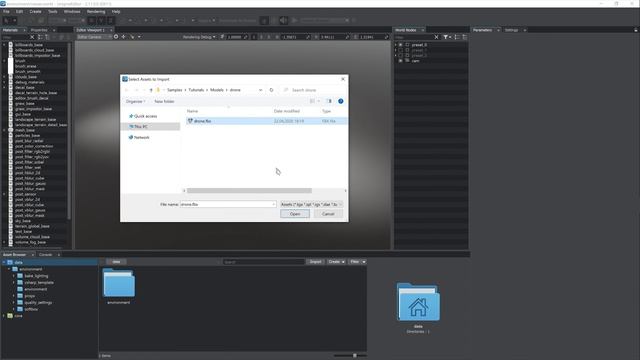Open the Editor Camera dropdown
This screenshot has width=640, height=360.
94,37
